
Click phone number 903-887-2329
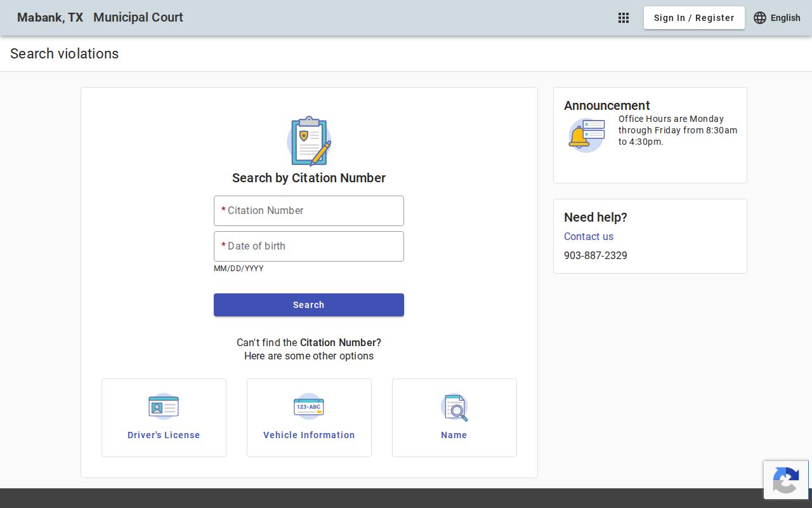tap(596, 255)
